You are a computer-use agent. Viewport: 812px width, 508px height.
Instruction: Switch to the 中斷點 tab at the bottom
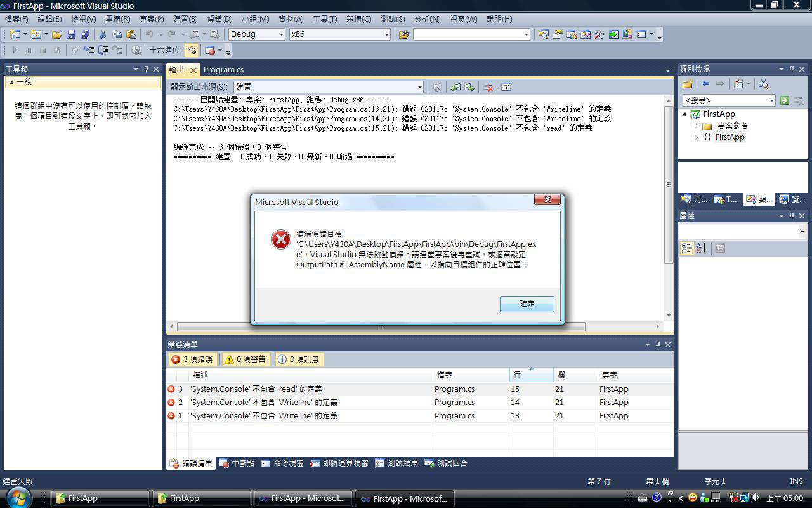pos(237,464)
